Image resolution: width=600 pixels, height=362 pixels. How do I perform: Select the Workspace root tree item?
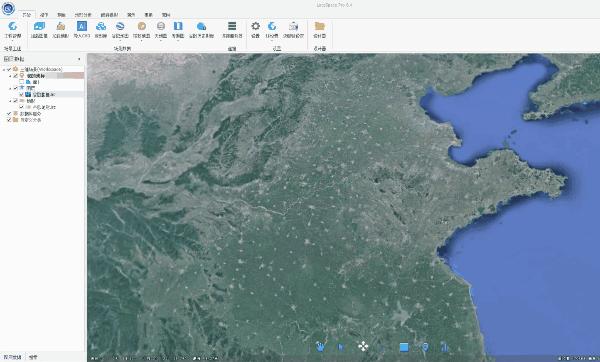pyautogui.click(x=41, y=69)
